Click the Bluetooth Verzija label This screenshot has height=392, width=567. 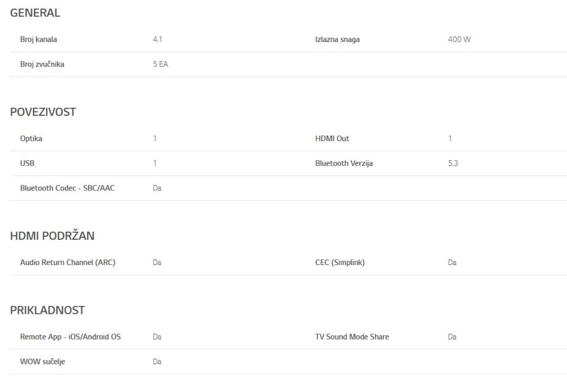click(344, 163)
